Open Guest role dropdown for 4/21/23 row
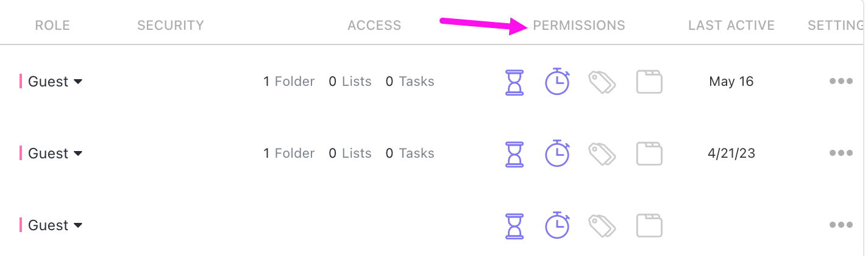The width and height of the screenshot is (868, 257). [x=55, y=153]
